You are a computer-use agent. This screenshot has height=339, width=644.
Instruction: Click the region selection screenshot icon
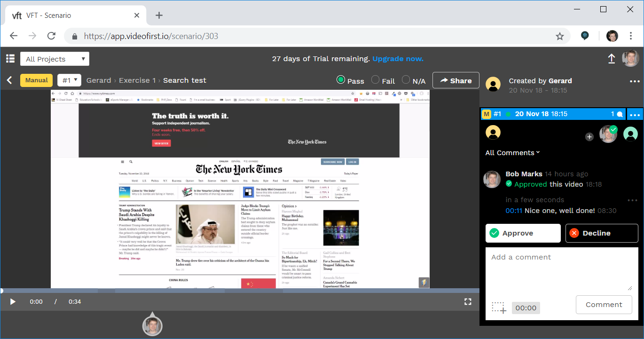coord(499,308)
